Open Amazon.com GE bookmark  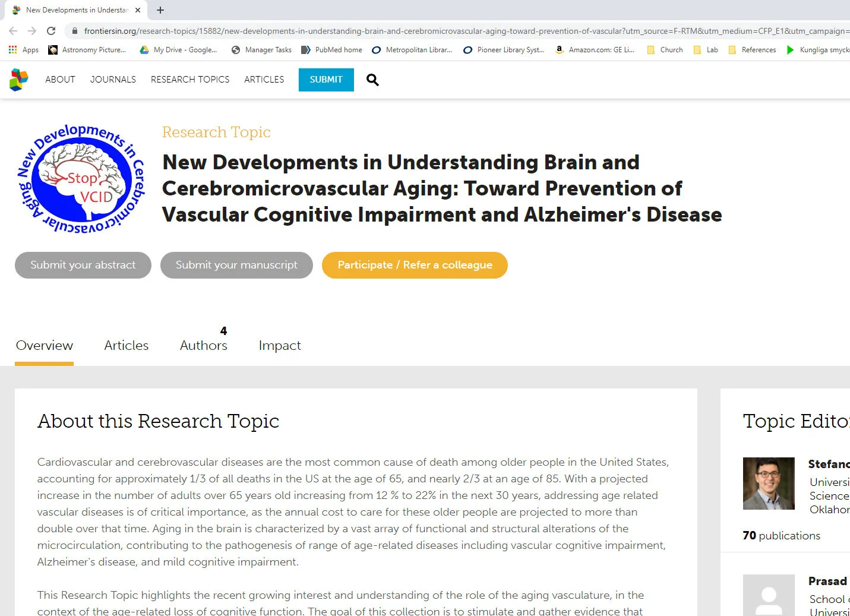595,50
